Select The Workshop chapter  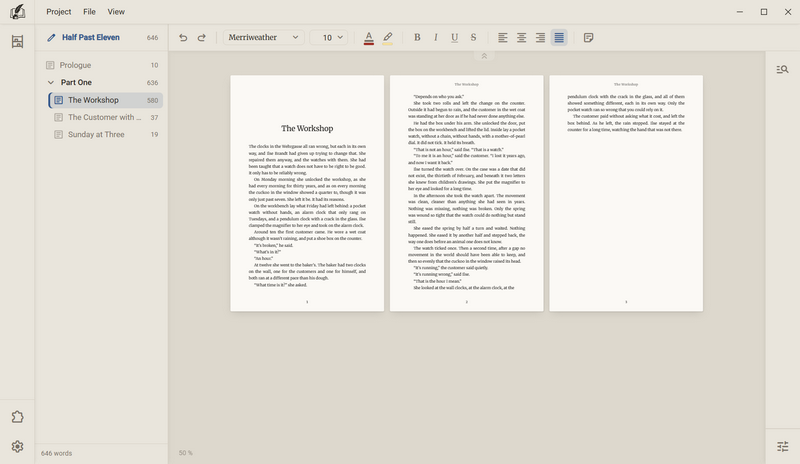[106, 100]
